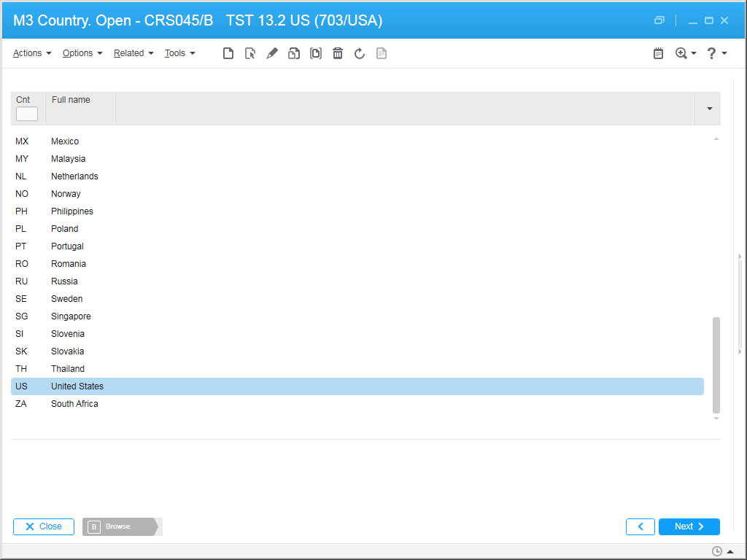747x560 pixels.
Task: Click the Cnt filter input field
Action: [x=27, y=114]
